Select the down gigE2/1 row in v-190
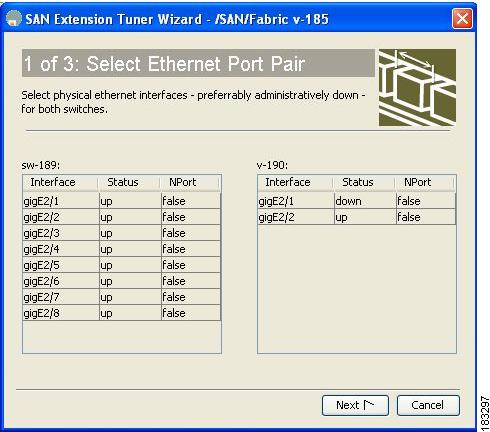490x432 pixels. (356, 201)
